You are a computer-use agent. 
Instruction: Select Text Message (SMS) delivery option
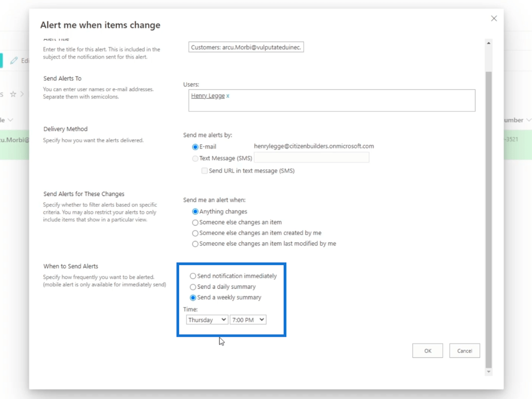[x=195, y=158]
